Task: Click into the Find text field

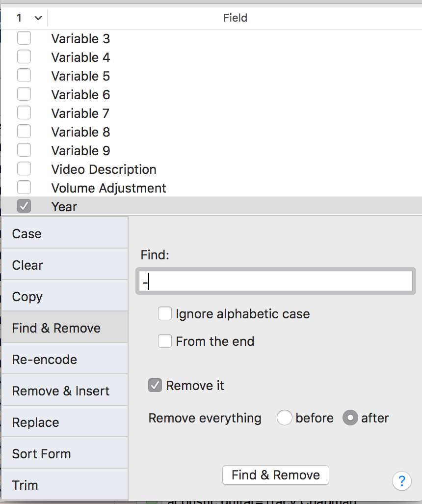Action: 275,281
